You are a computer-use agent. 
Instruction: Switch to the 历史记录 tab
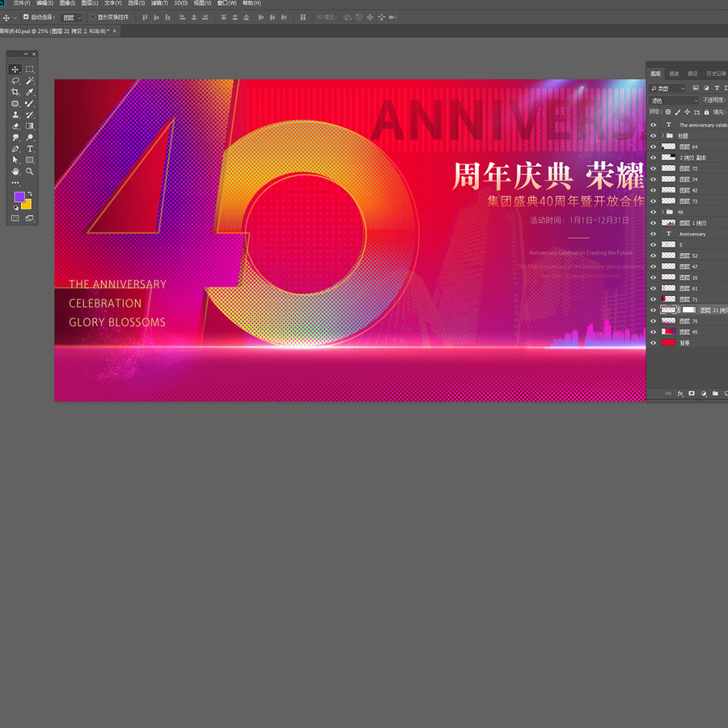tap(716, 74)
